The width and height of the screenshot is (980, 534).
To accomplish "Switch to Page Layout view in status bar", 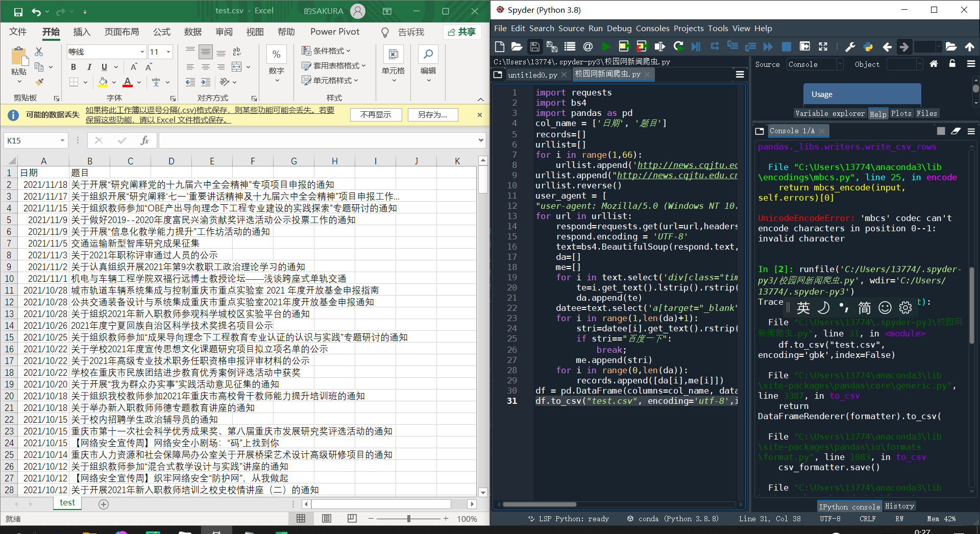I will [327, 519].
